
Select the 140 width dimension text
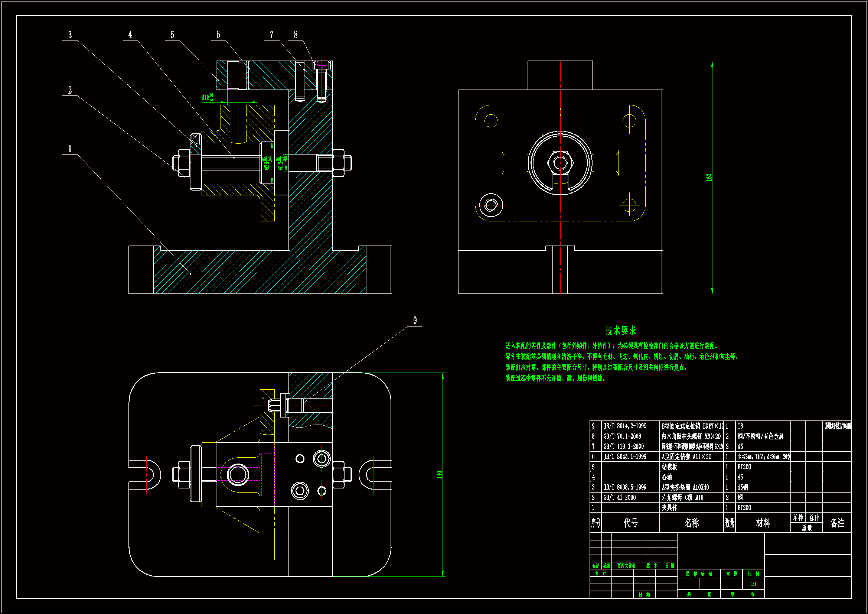[x=439, y=474]
